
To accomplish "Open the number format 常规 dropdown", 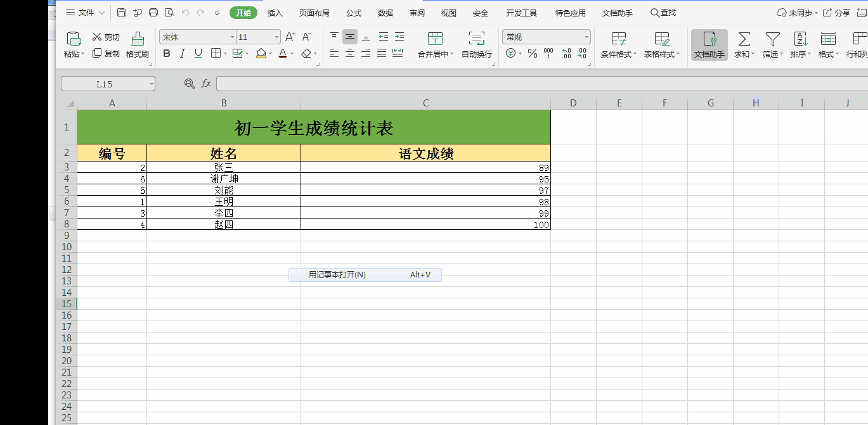I will (586, 37).
